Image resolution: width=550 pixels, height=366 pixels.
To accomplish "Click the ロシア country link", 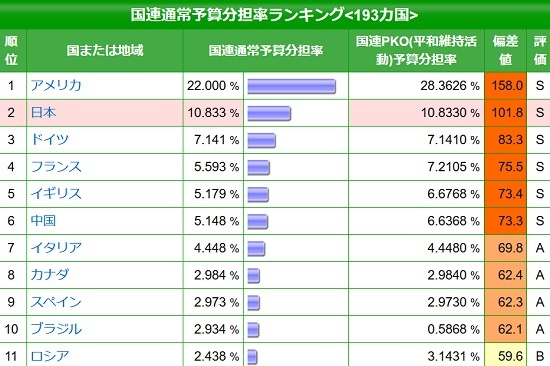I will 50,356.
